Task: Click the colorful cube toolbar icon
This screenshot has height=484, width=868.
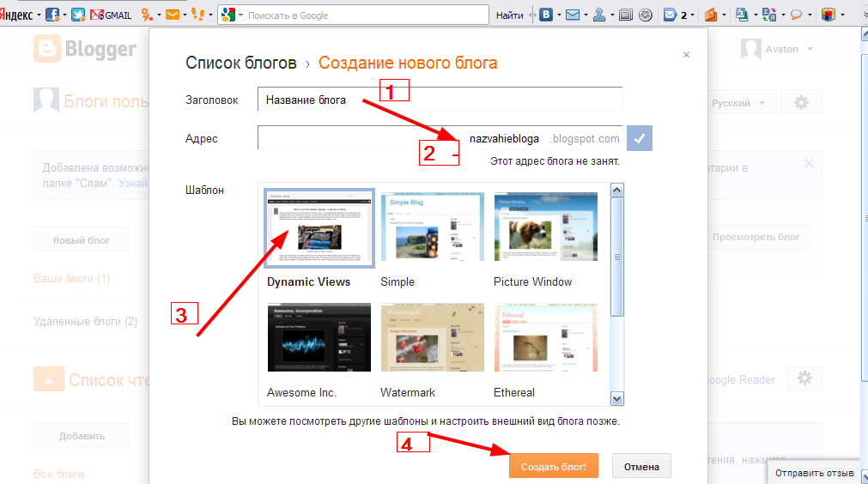Action: pos(829,15)
